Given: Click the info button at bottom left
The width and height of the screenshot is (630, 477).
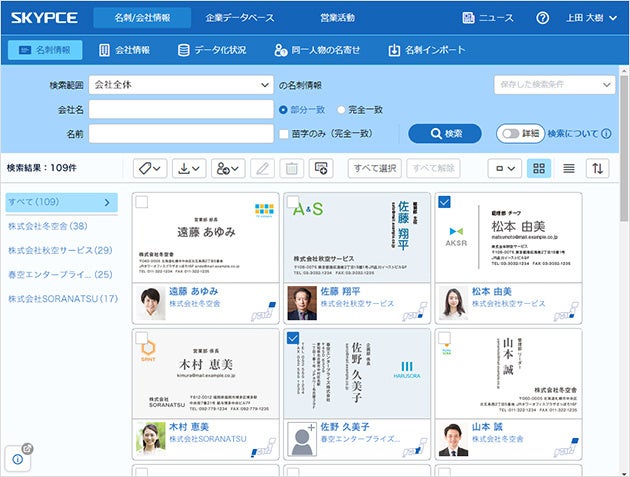Looking at the screenshot, I should point(18,459).
